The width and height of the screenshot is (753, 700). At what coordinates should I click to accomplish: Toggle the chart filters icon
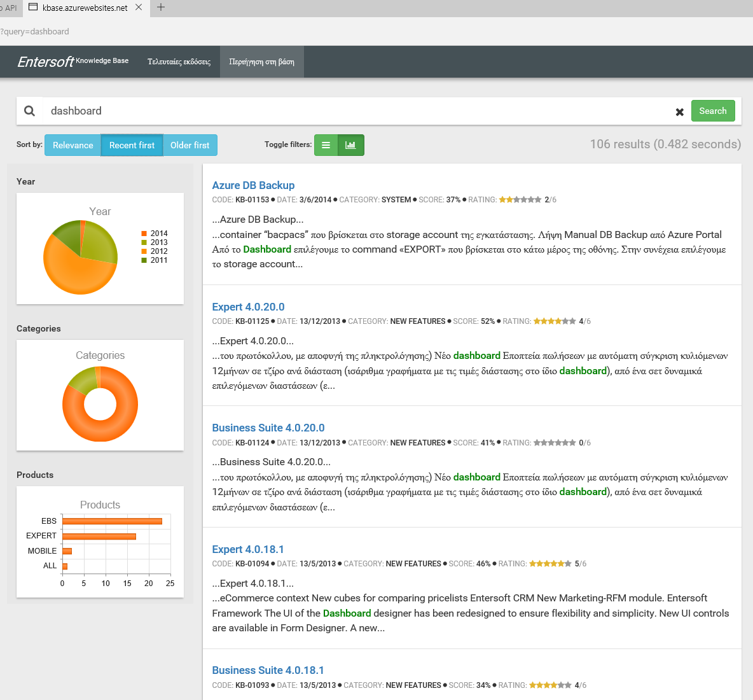coord(350,145)
